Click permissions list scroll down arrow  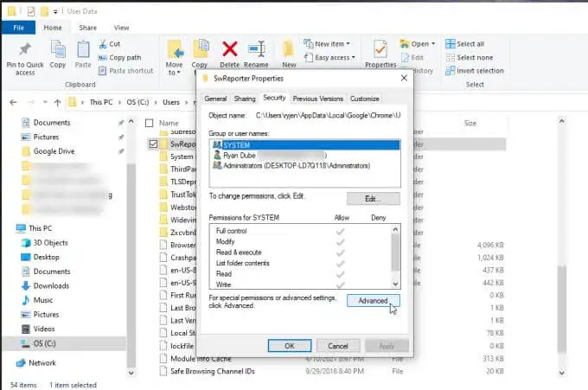tap(395, 284)
